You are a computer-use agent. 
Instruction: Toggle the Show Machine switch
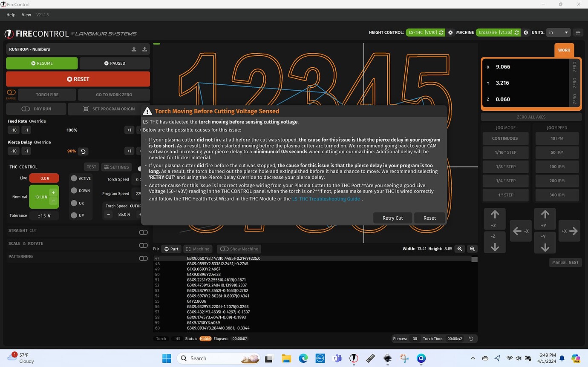pyautogui.click(x=224, y=249)
